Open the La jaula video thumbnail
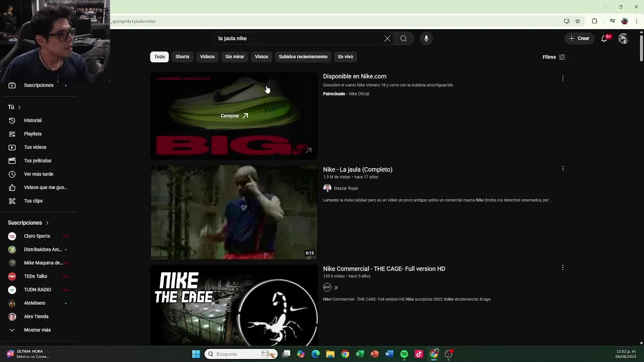The height and width of the screenshot is (362, 644). (x=234, y=212)
